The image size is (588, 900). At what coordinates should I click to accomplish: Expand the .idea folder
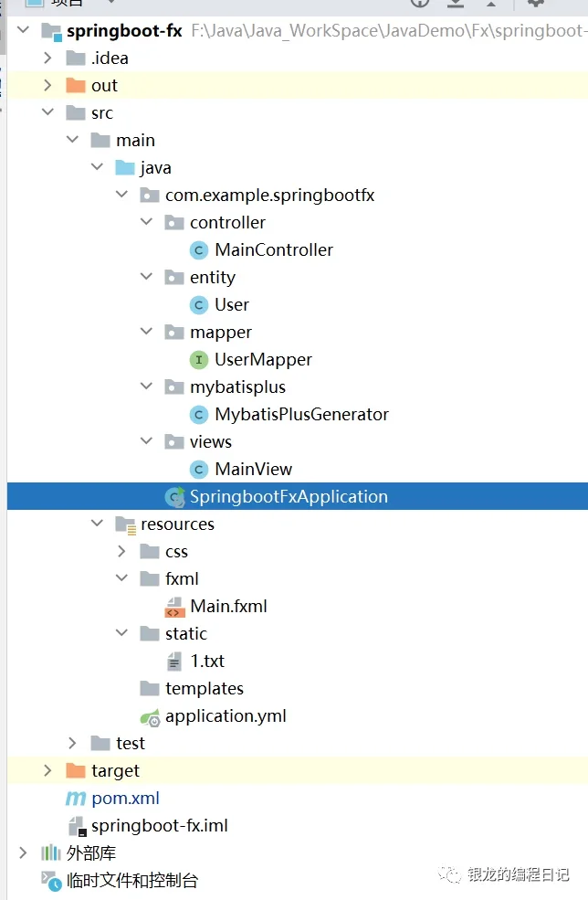[x=47, y=58]
